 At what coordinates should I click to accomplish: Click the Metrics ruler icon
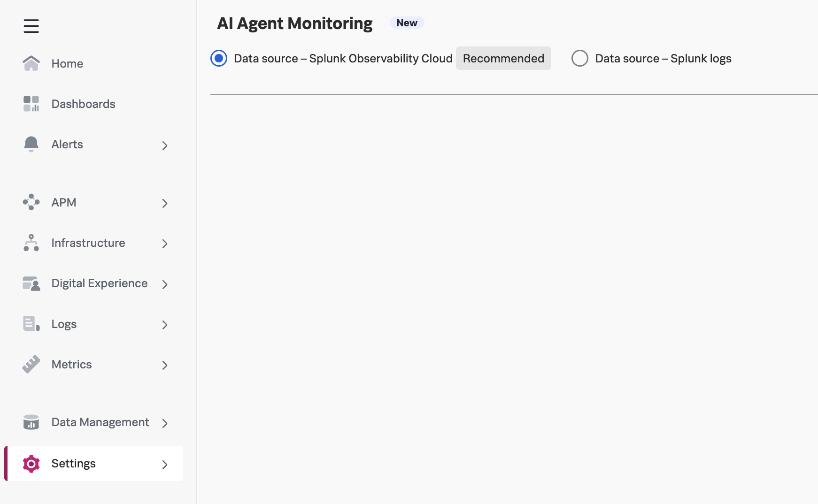31,364
